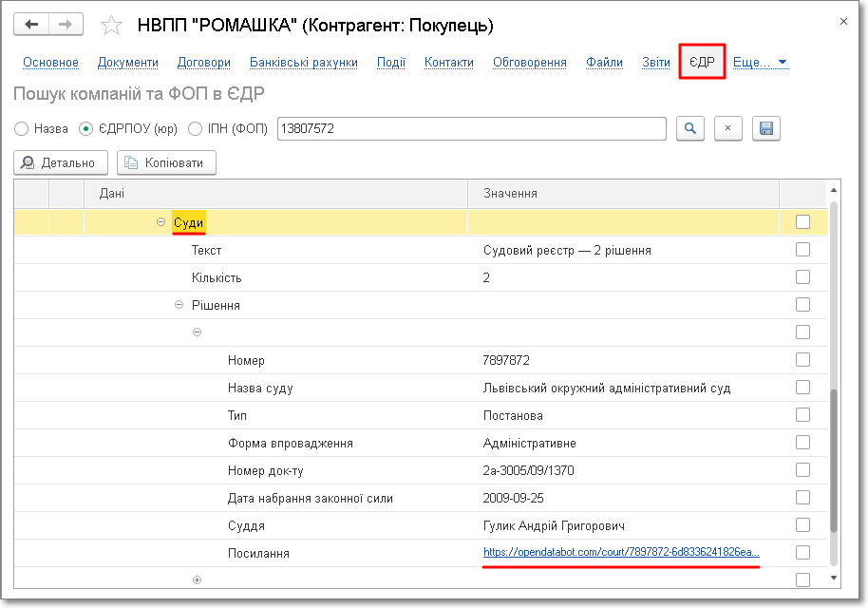
Task: Expand the last collapsed decision node
Action: tap(198, 579)
